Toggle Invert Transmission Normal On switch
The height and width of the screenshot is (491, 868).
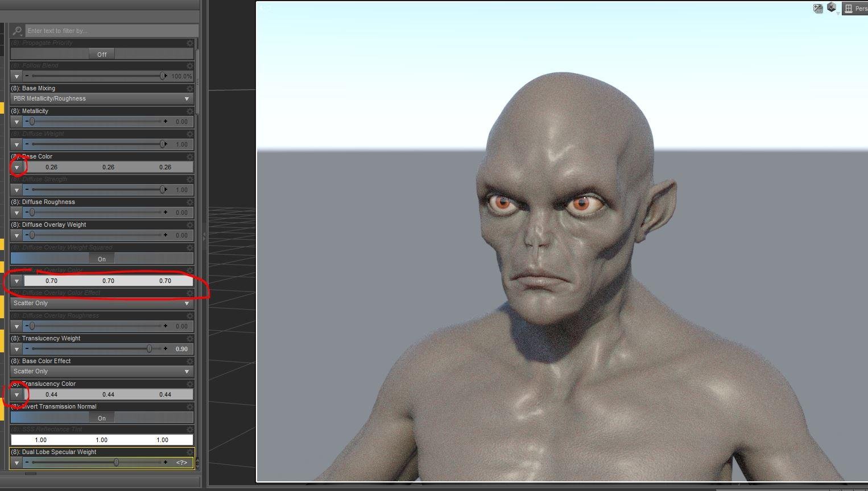(x=102, y=418)
